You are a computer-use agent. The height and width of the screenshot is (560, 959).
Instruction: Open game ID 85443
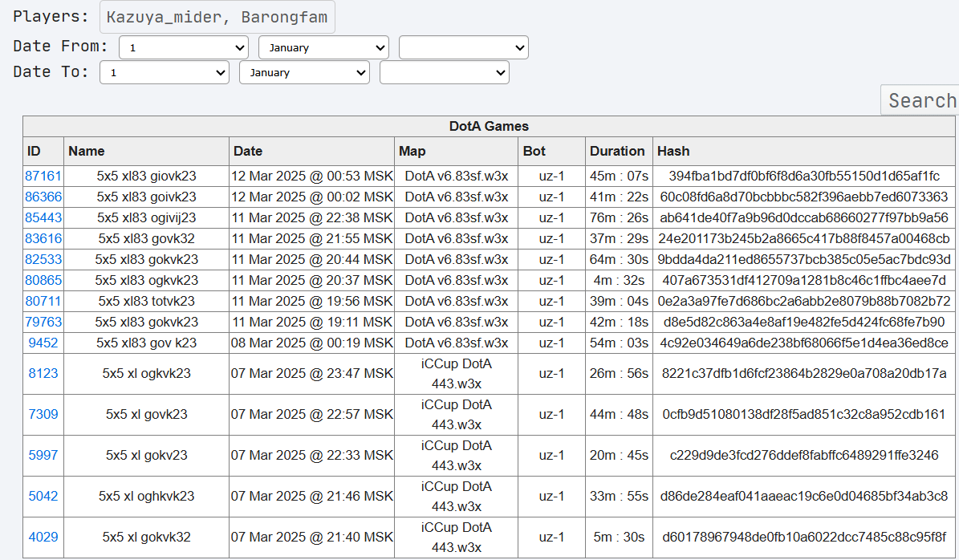[x=43, y=217]
